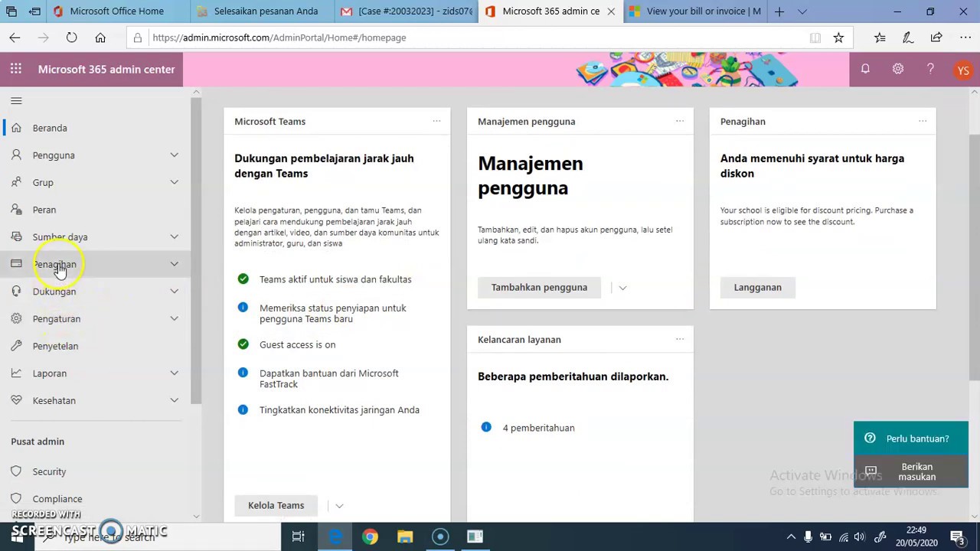Click the Beranda home icon
The height and width of the screenshot is (551, 980).
pos(16,128)
